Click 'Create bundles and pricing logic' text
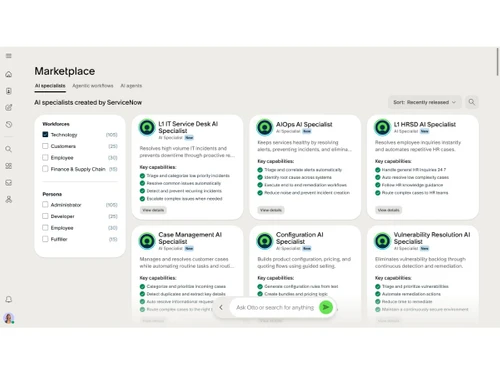Image resolution: width=500 pixels, height=375 pixels. click(296, 294)
